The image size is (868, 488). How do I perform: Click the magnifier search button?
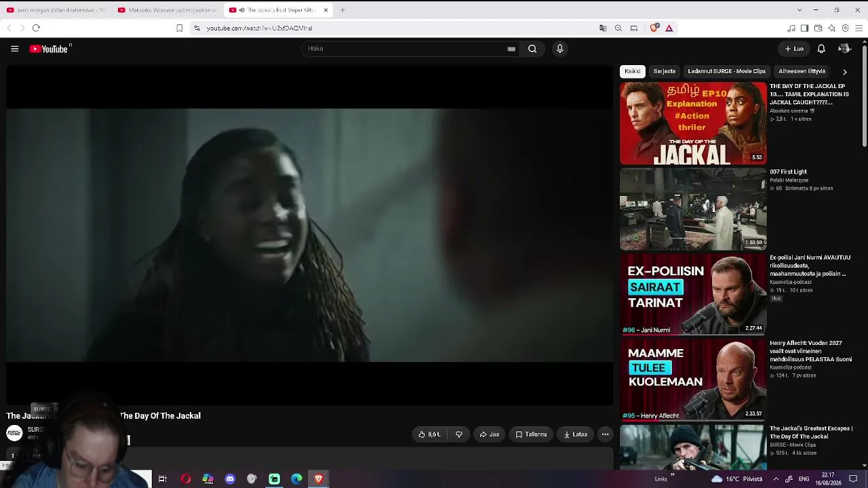(532, 49)
